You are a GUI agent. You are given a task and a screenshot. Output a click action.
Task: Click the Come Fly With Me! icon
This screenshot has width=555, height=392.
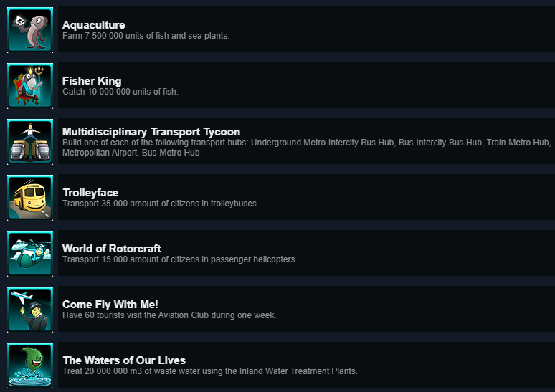click(30, 309)
